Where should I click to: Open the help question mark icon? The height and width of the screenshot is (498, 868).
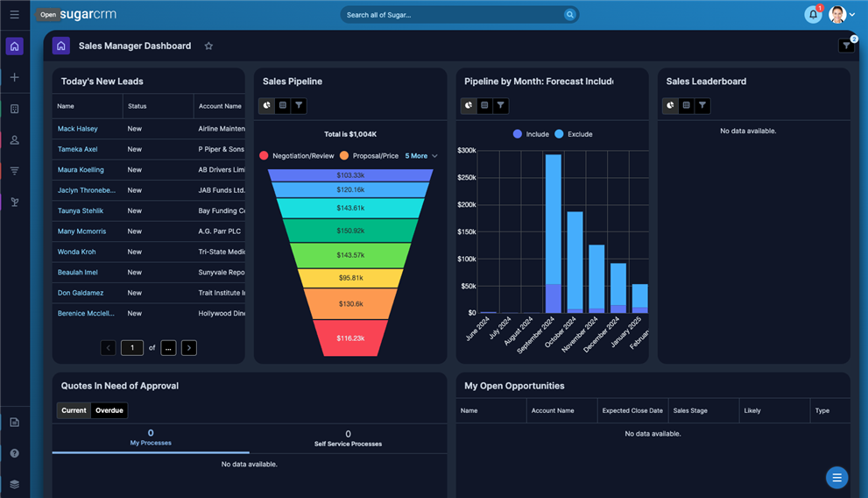point(14,453)
